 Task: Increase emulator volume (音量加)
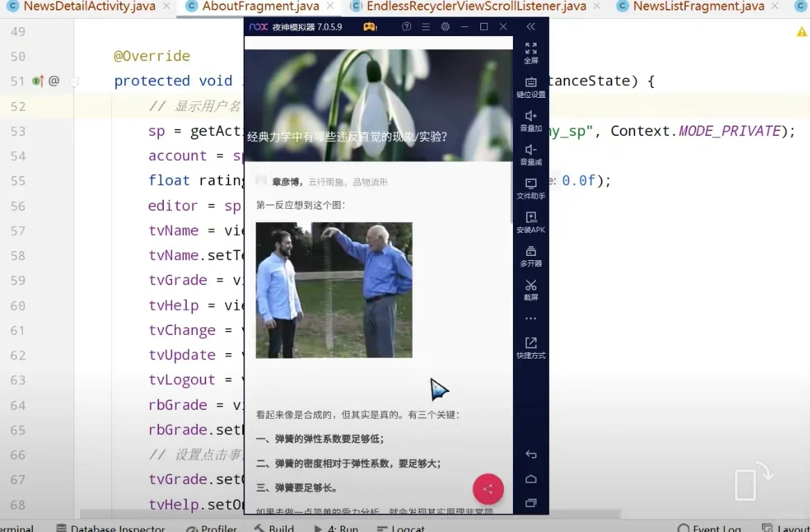pos(530,121)
